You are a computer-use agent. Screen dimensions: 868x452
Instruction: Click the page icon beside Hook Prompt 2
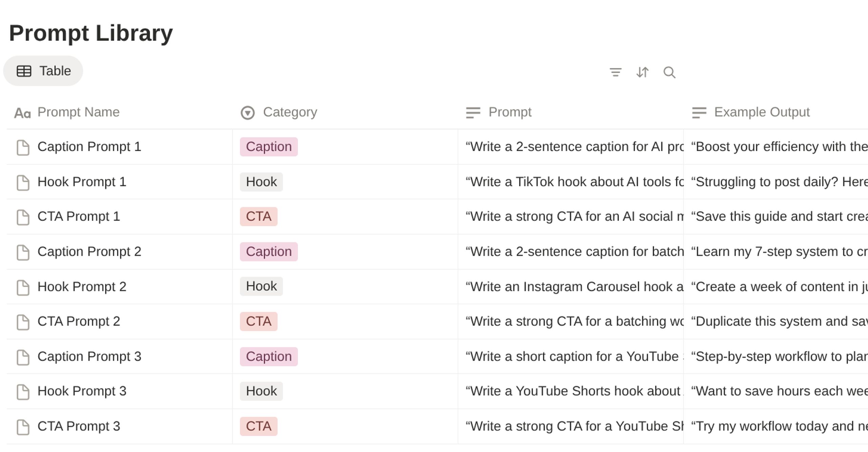coord(23,287)
